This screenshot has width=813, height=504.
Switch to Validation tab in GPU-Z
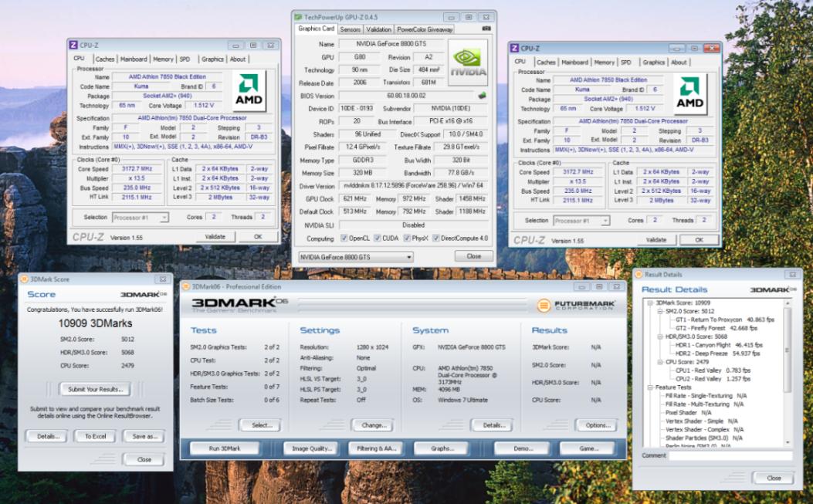click(x=378, y=29)
